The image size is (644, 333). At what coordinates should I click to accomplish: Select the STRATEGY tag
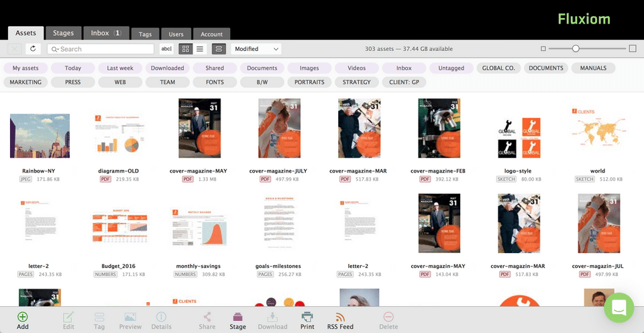click(x=356, y=82)
